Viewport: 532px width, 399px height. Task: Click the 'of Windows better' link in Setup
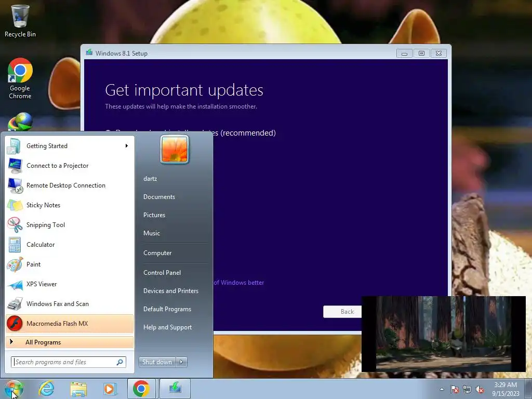pos(239,283)
